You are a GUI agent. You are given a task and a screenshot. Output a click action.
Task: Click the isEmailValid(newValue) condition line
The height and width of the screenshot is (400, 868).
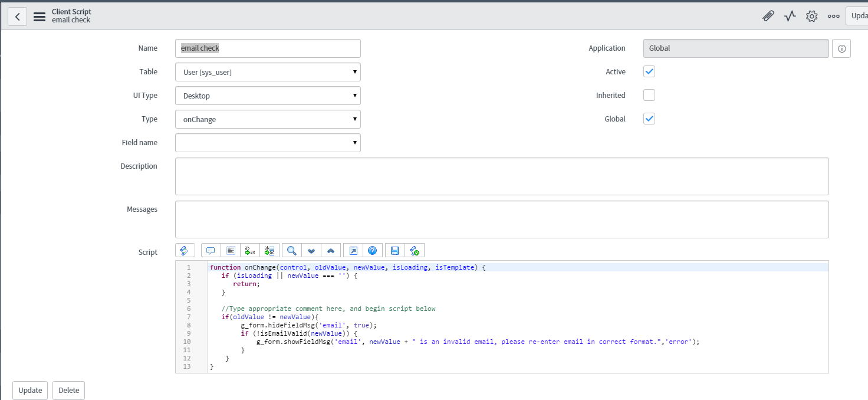[299, 333]
